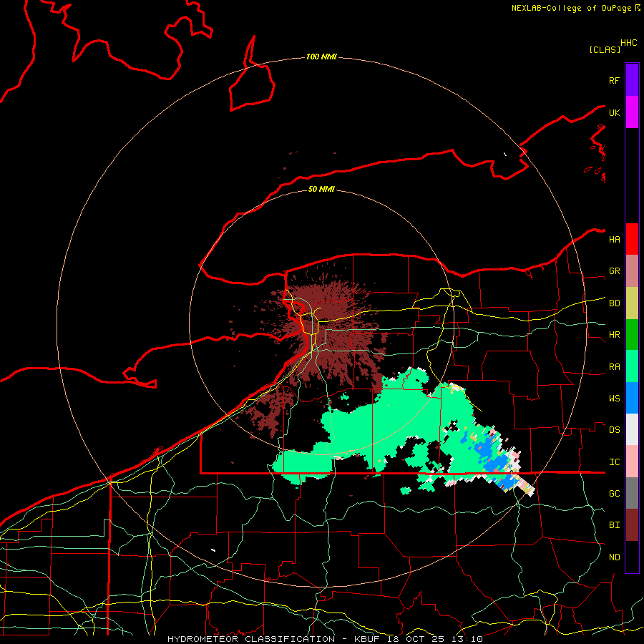
Task: Select the GR legend color block
Action: pos(632,271)
